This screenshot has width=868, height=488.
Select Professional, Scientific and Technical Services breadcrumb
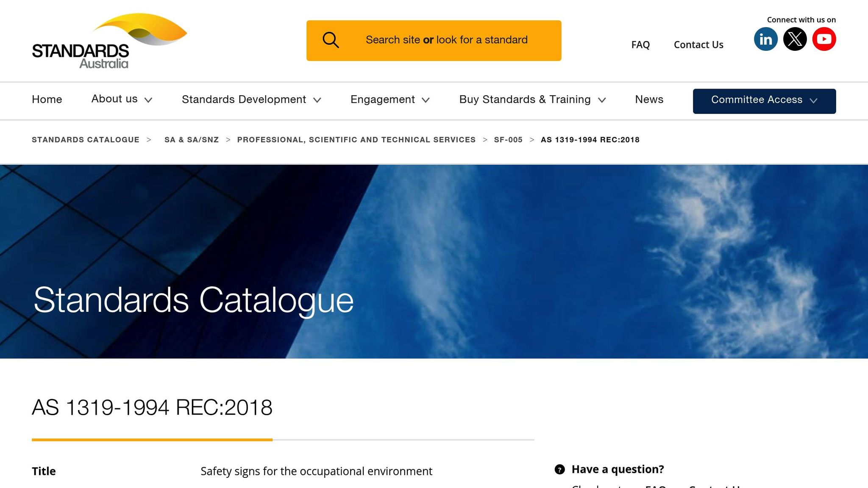tap(356, 140)
